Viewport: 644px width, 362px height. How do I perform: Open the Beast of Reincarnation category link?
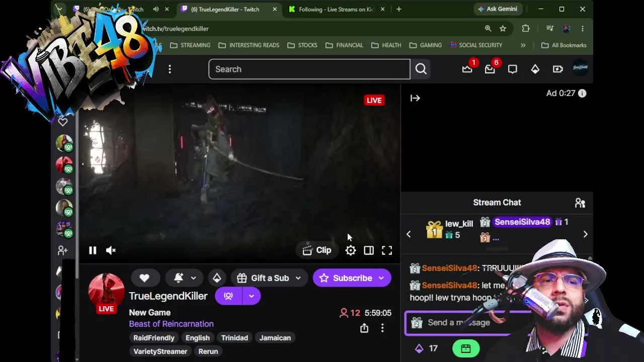tap(171, 324)
